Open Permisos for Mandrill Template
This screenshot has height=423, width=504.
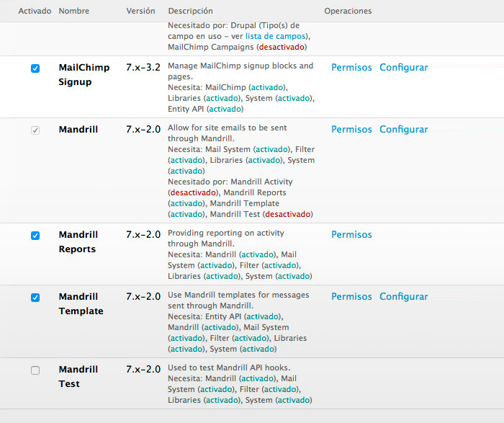[x=351, y=297]
